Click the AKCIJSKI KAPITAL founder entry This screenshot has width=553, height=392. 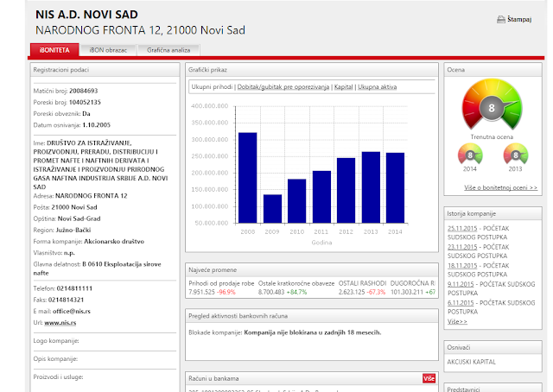(471, 362)
